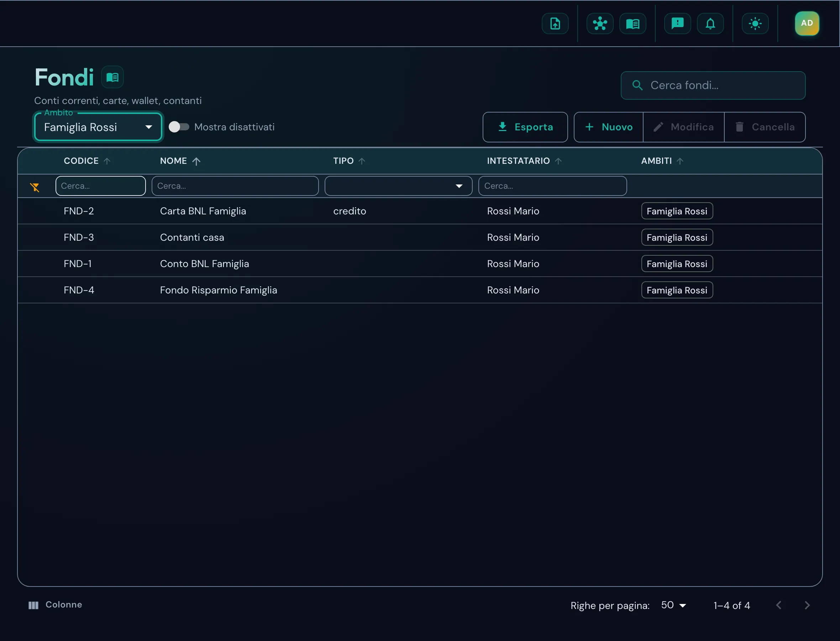Toggle the Mostra disattivati switch

tap(179, 127)
